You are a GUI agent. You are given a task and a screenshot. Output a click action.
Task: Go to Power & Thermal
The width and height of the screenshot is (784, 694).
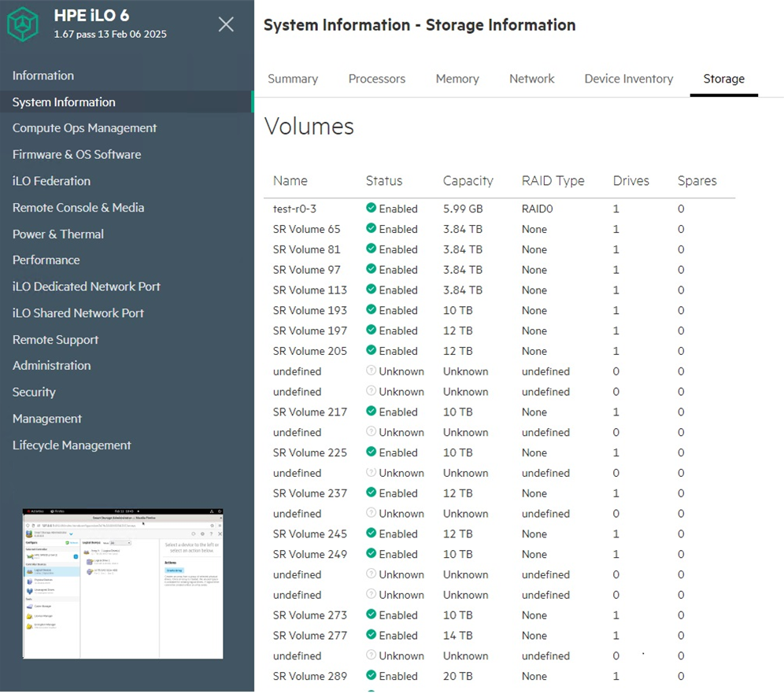pos(58,234)
